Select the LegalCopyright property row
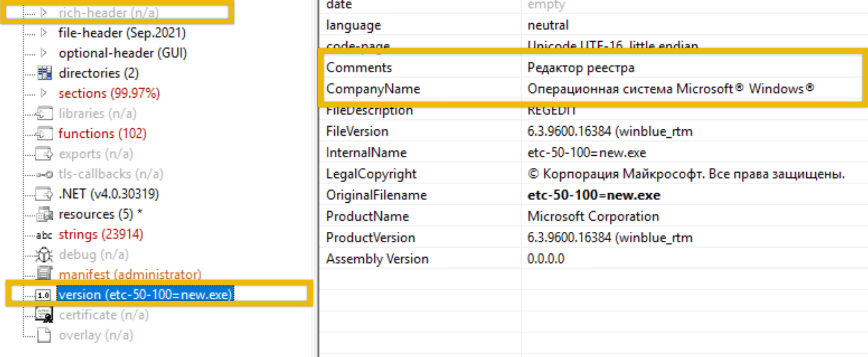This screenshot has height=357, width=868. tap(371, 174)
